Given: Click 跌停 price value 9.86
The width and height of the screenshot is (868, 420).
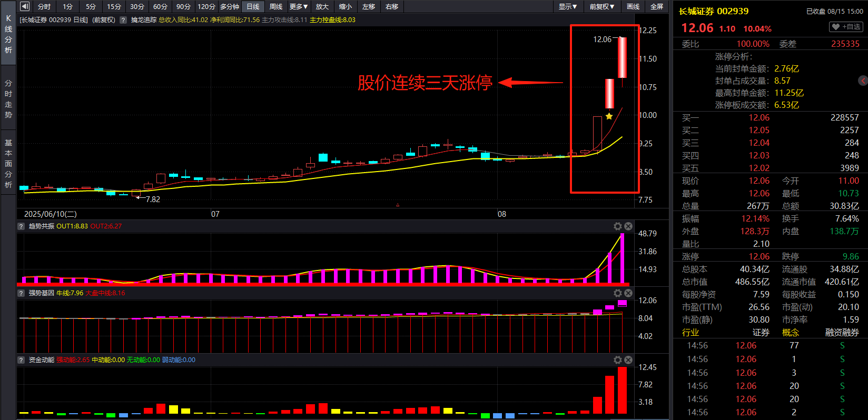Looking at the screenshot, I should [851, 257].
